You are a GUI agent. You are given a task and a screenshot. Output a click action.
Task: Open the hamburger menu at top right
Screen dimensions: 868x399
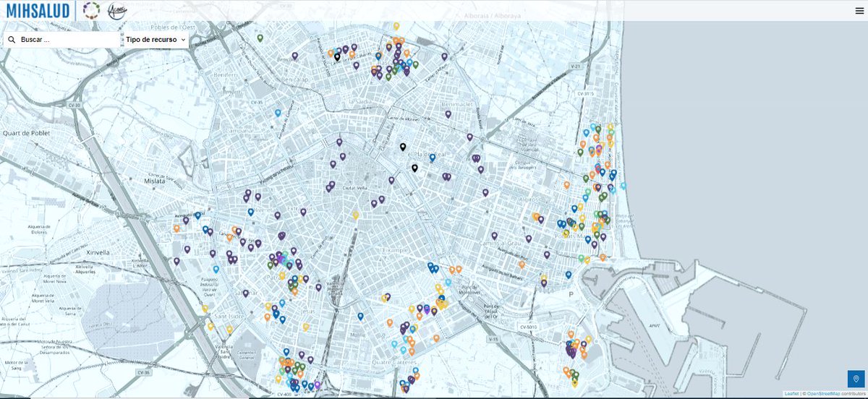pos(859,10)
